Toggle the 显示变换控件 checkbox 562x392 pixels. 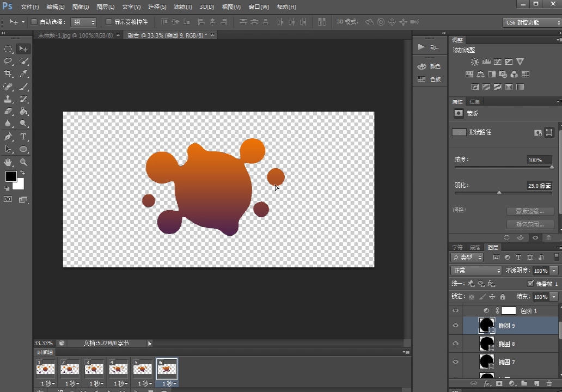click(108, 22)
